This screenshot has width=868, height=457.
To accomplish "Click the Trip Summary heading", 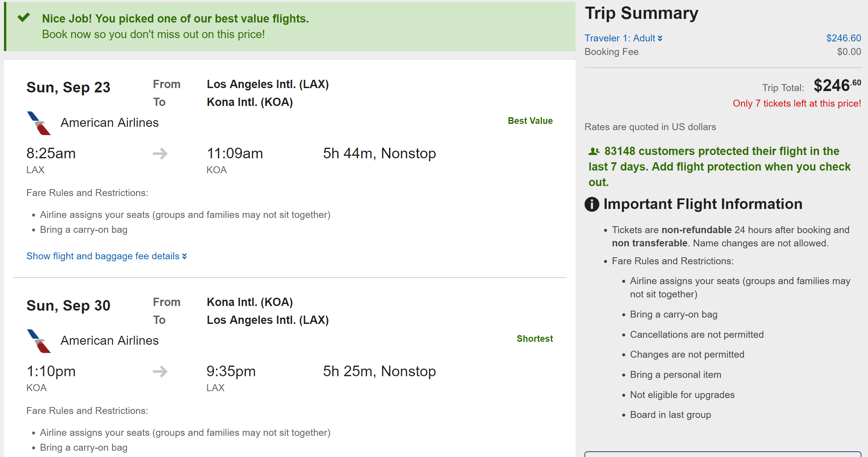I will point(641,14).
